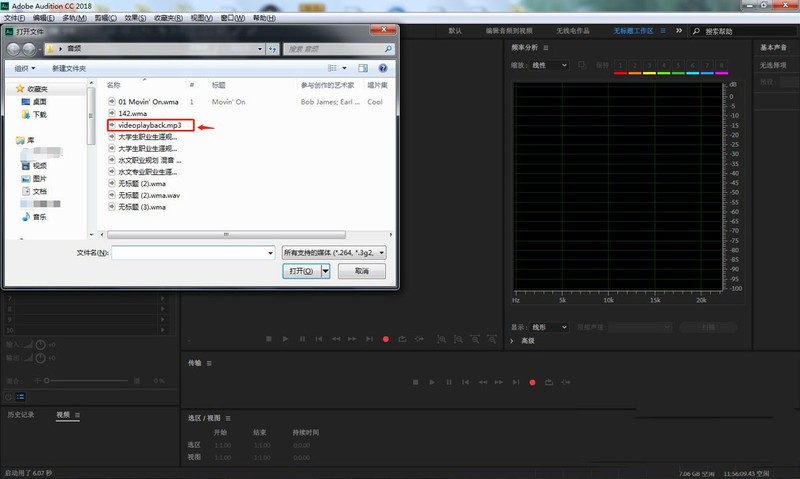Toggle loop playback in the transport panel
This screenshot has width=800, height=479.
[549, 382]
